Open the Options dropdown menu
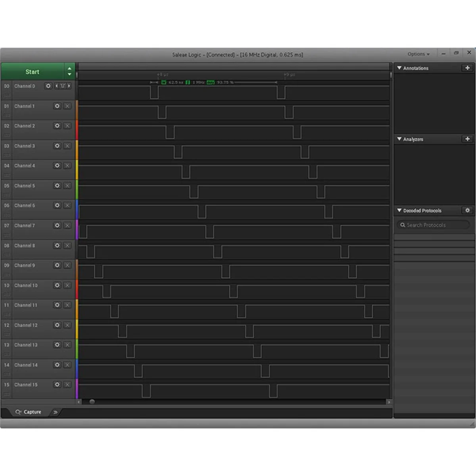The width and height of the screenshot is (476, 476). pos(418,54)
